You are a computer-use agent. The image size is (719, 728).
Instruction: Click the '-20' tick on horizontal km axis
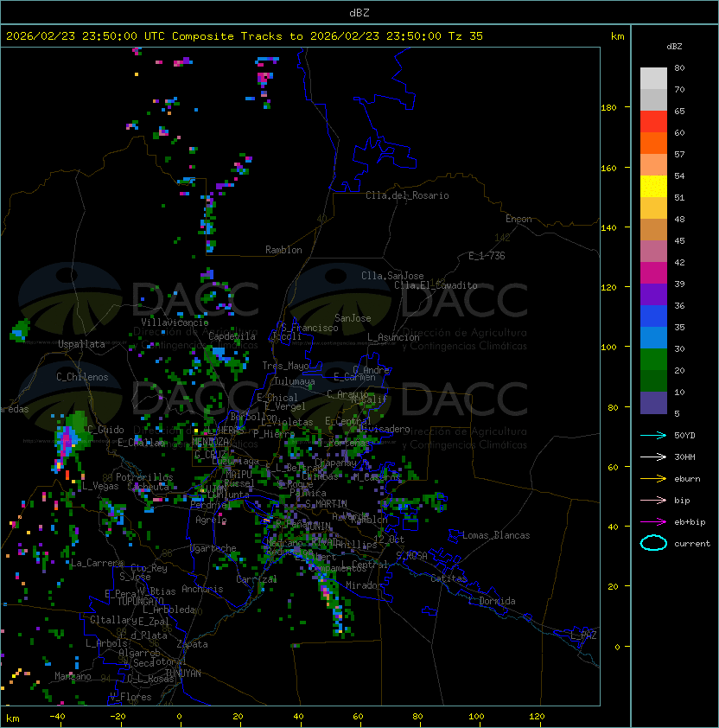[117, 717]
